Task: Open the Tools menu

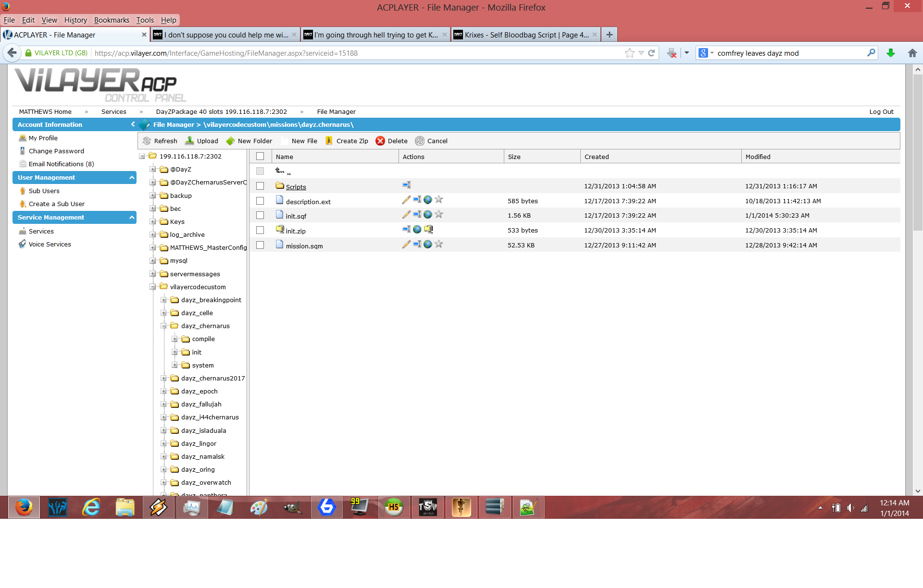Action: [145, 20]
